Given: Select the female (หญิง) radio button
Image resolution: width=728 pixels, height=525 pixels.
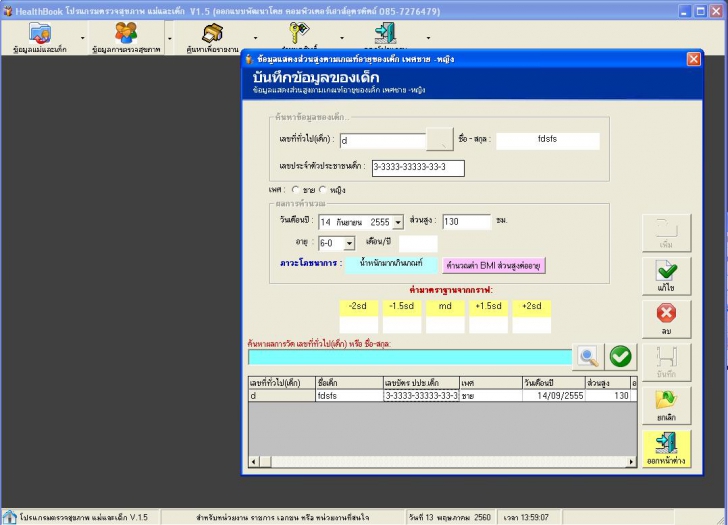Looking at the screenshot, I should click(x=323, y=189).
